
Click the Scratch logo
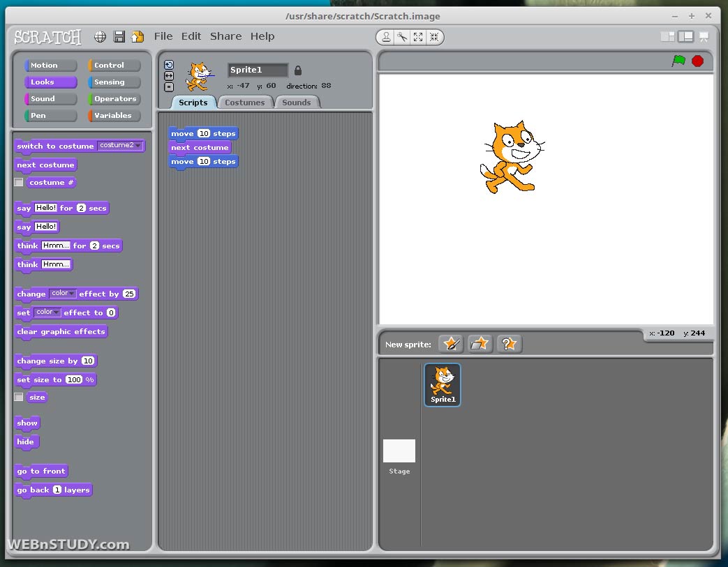47,37
